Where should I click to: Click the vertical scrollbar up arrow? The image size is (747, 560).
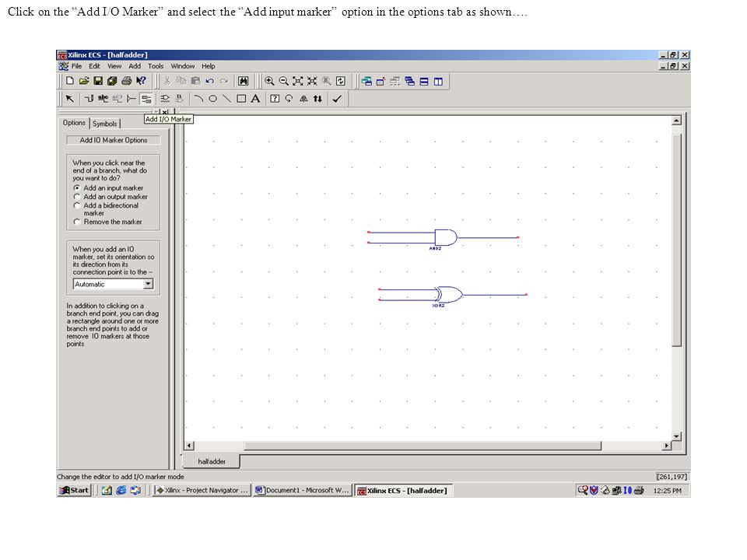[676, 121]
